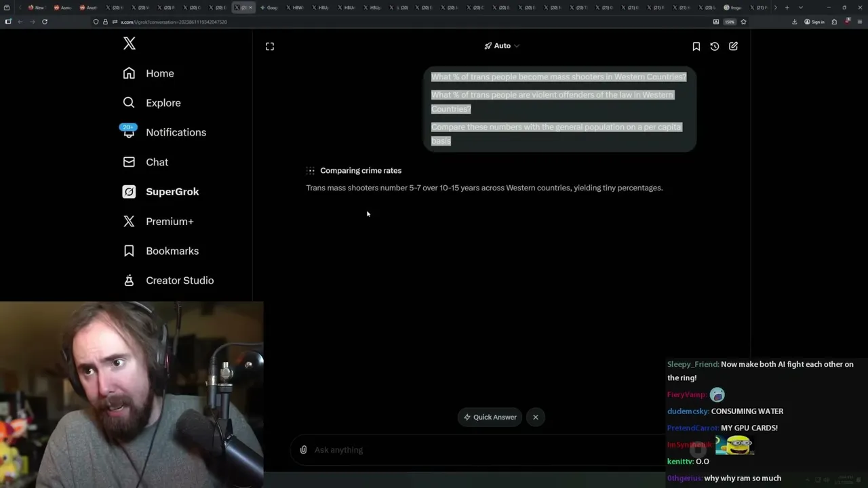The height and width of the screenshot is (488, 868).
Task: Click the Comparing crime rates thinking header
Action: point(361,171)
